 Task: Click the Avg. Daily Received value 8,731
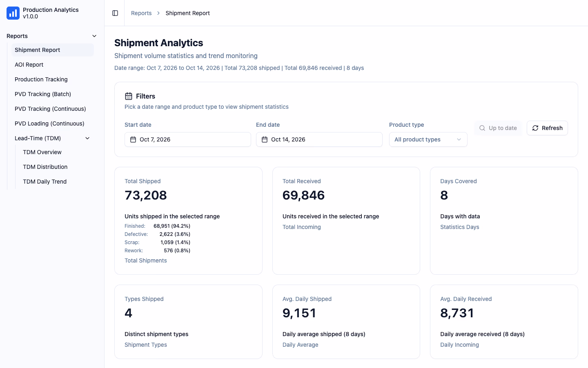[x=457, y=313]
